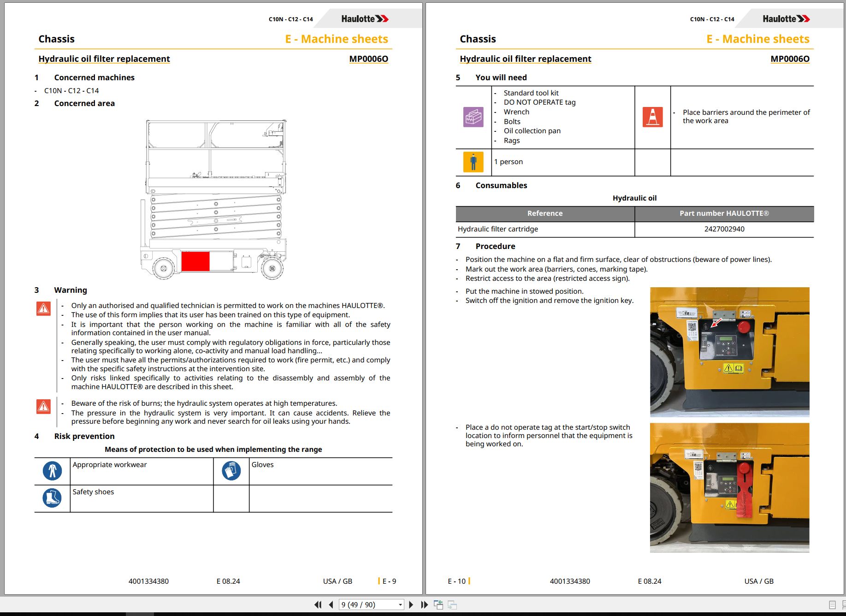Click 'USA / GB' footer on right page
Viewport: 846px width, 616px height.
[x=759, y=581]
